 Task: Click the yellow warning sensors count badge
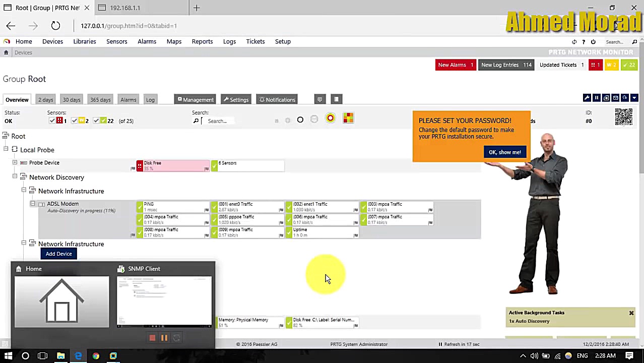click(x=612, y=65)
